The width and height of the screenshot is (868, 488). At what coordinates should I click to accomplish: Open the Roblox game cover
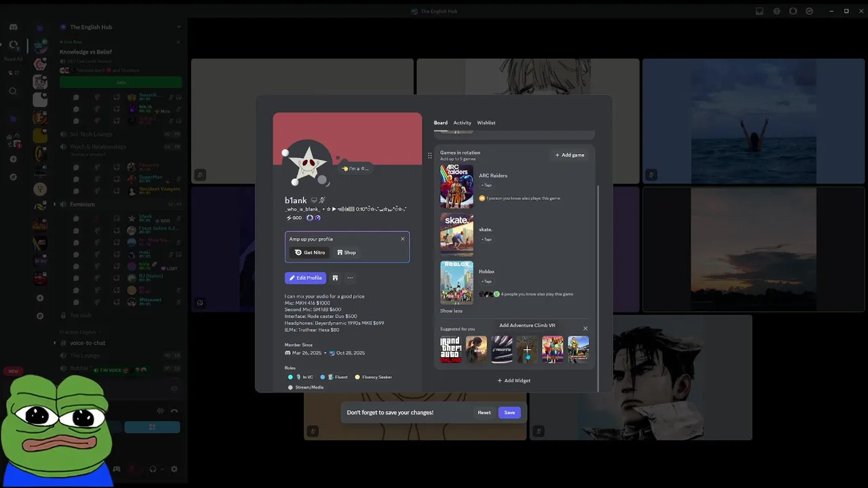tap(456, 283)
